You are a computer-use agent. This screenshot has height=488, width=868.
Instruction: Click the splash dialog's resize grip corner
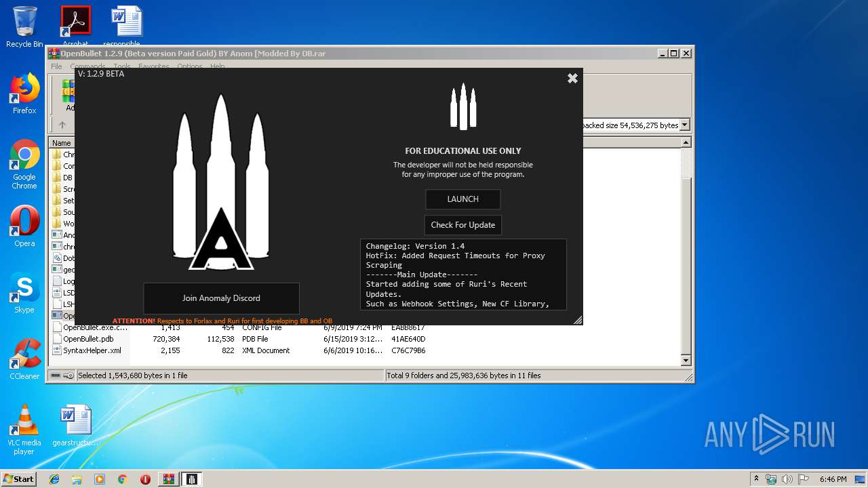[578, 320]
